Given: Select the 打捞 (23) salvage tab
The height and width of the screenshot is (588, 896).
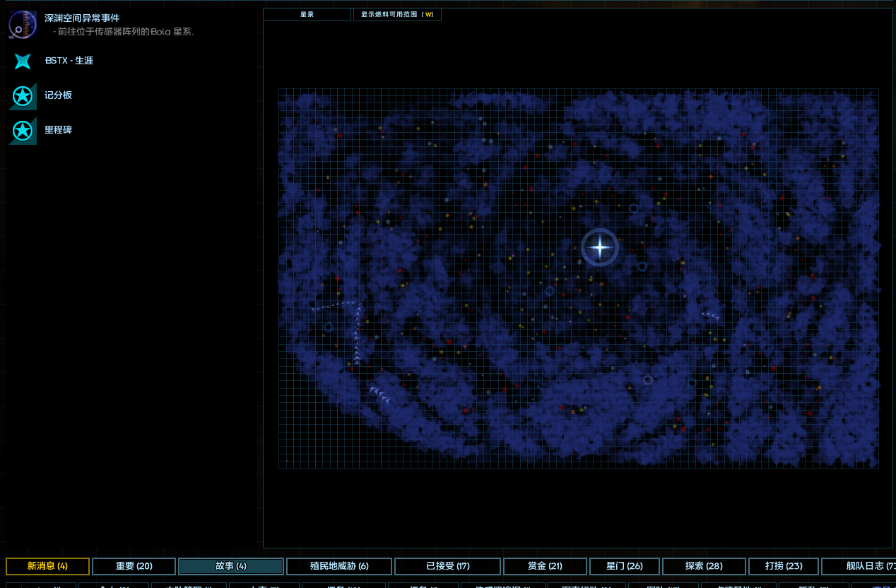Looking at the screenshot, I should click(784, 566).
